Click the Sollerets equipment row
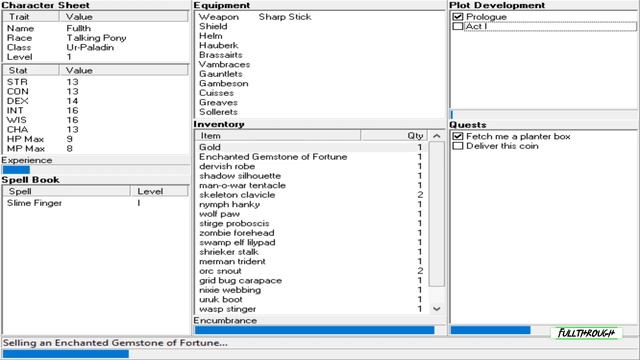 tap(320, 112)
